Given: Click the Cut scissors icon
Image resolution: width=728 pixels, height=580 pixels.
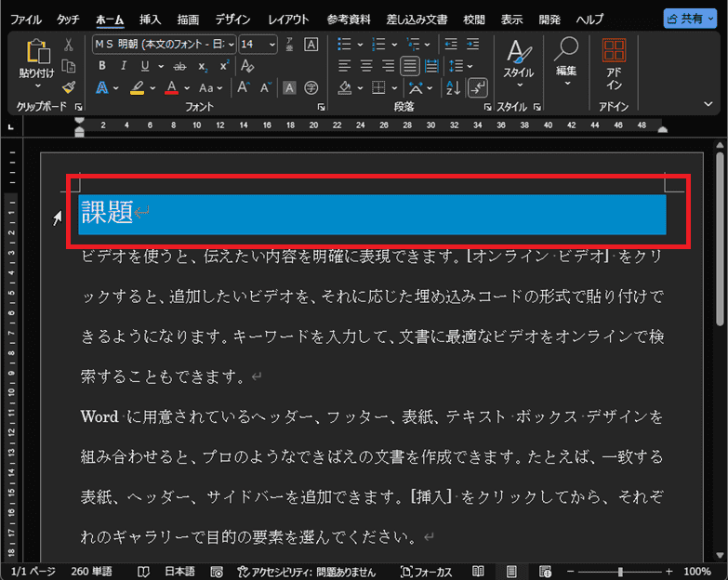Looking at the screenshot, I should (x=69, y=45).
